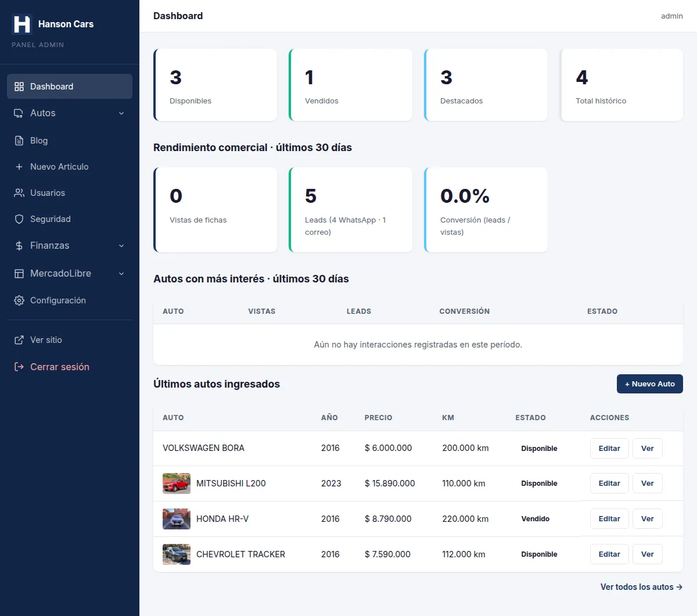This screenshot has height=616, width=697.
Task: View the MITSUBISHI L200 listing
Action: pyautogui.click(x=648, y=484)
